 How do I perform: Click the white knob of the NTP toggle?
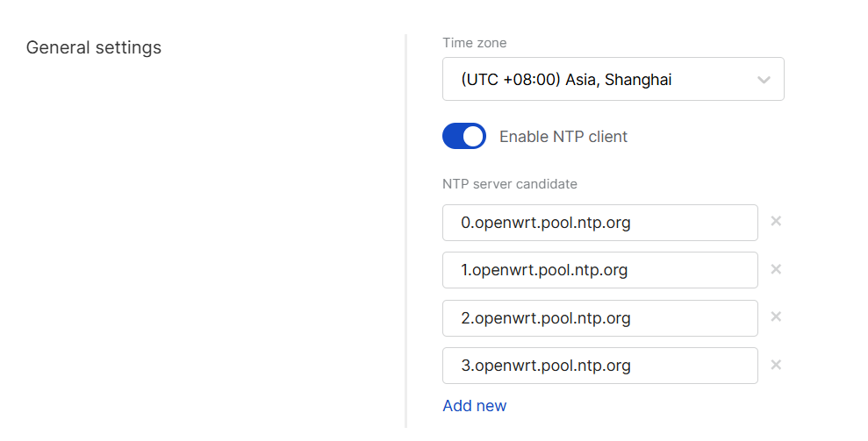click(473, 136)
